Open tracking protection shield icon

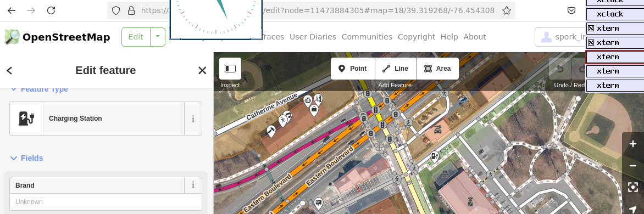116,10
